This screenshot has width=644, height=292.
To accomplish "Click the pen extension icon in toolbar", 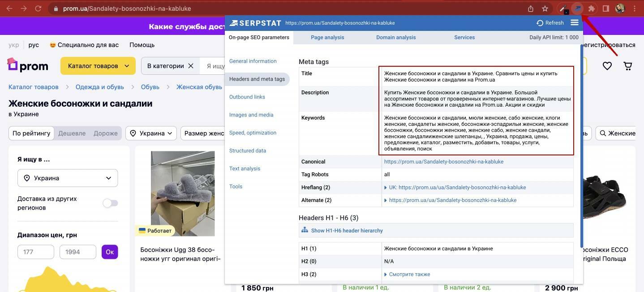I will click(x=564, y=9).
